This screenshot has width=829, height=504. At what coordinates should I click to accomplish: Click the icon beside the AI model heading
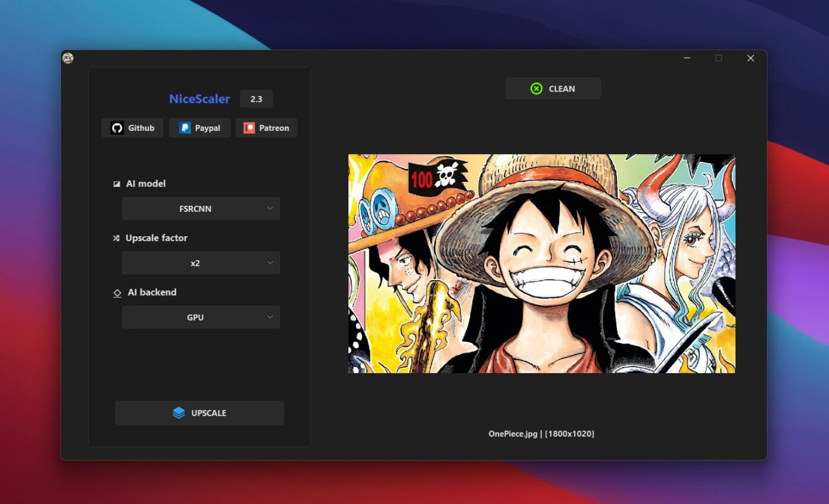[x=117, y=184]
